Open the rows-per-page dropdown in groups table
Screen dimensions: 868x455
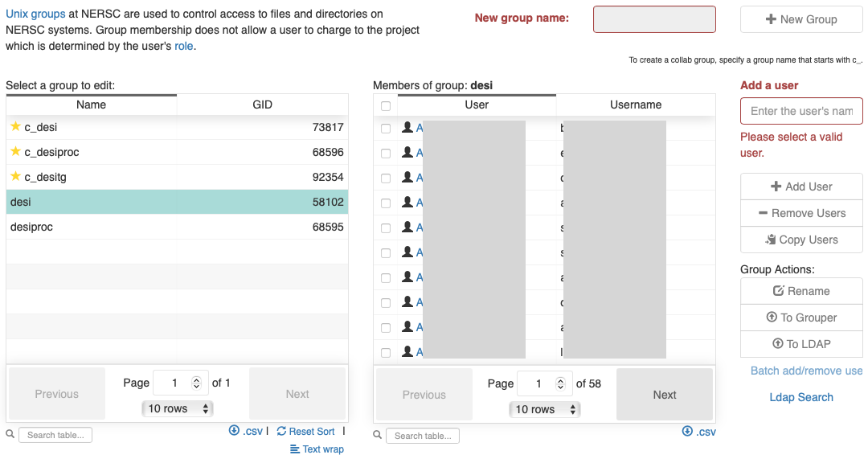coord(177,408)
